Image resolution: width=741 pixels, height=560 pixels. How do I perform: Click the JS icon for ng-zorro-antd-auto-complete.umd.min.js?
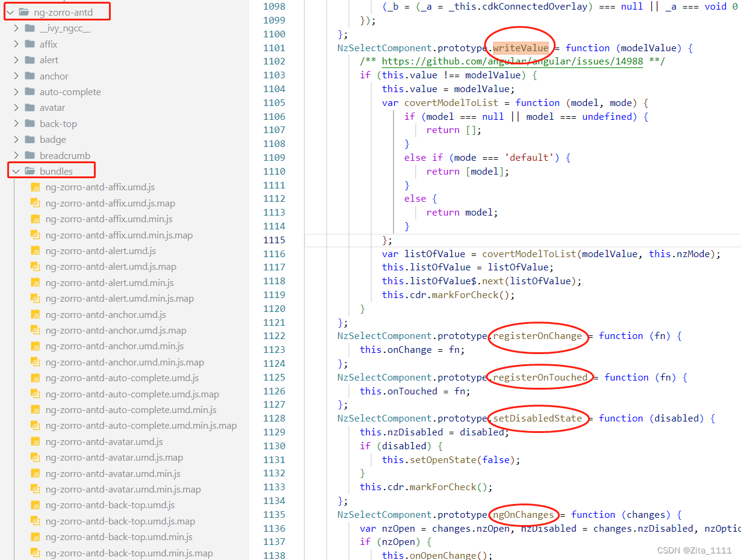click(36, 409)
